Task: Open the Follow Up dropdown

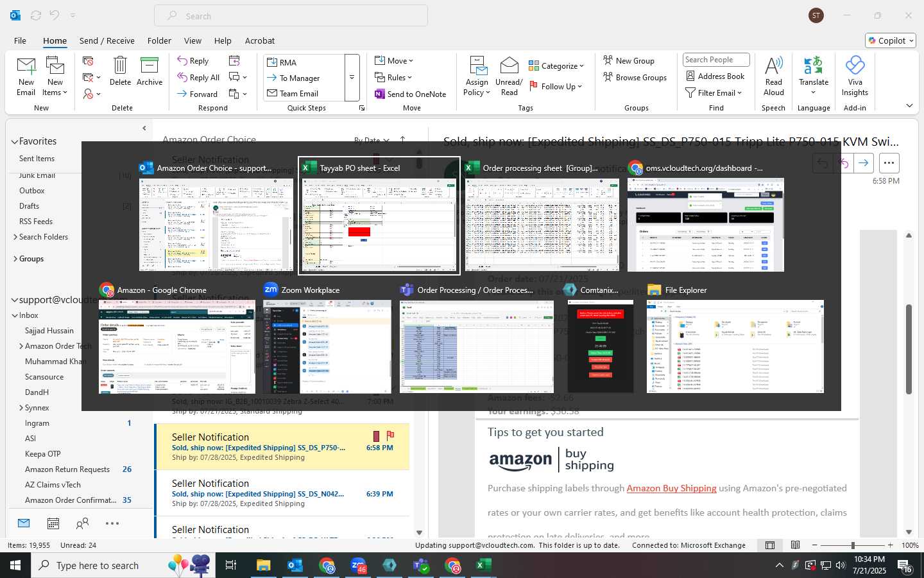Action: click(556, 86)
